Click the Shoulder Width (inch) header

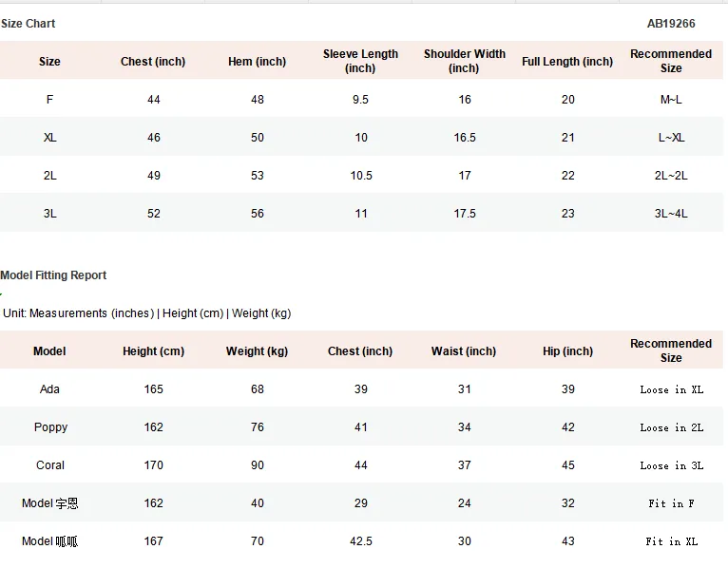coord(465,61)
